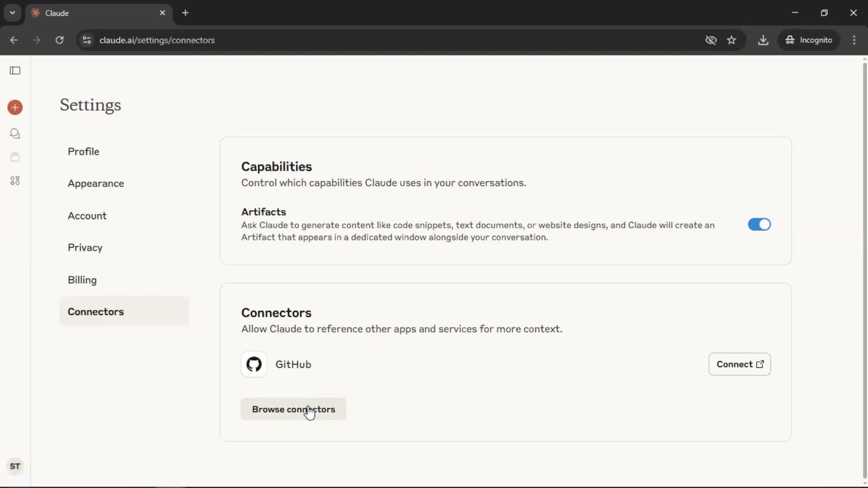Click the Capabilities heading
The height and width of the screenshot is (488, 868).
(x=277, y=167)
